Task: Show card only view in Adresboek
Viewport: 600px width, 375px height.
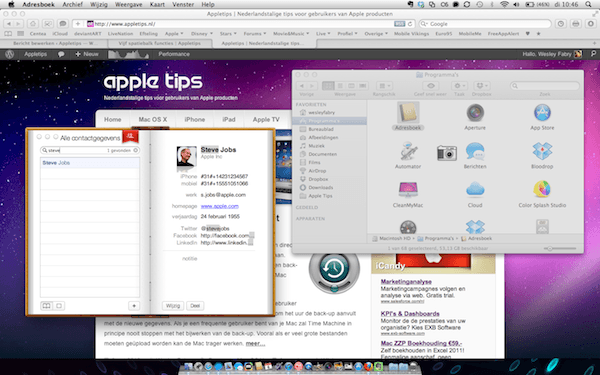Action: (x=59, y=306)
